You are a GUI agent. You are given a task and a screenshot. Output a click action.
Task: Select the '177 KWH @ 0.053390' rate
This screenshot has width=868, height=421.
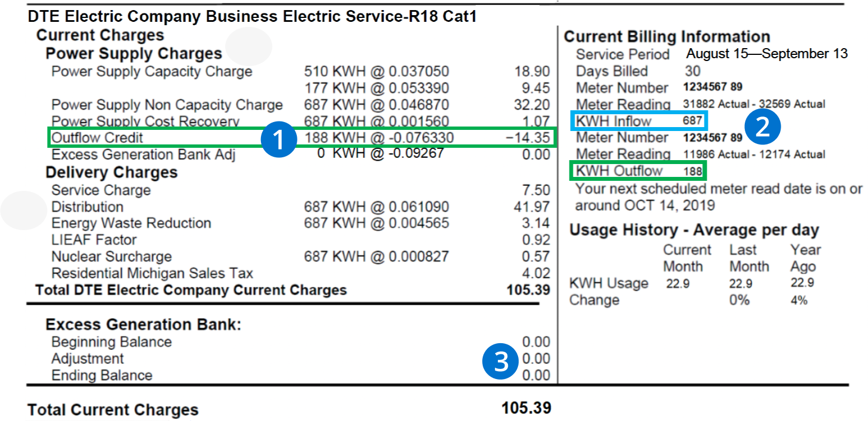(x=376, y=88)
